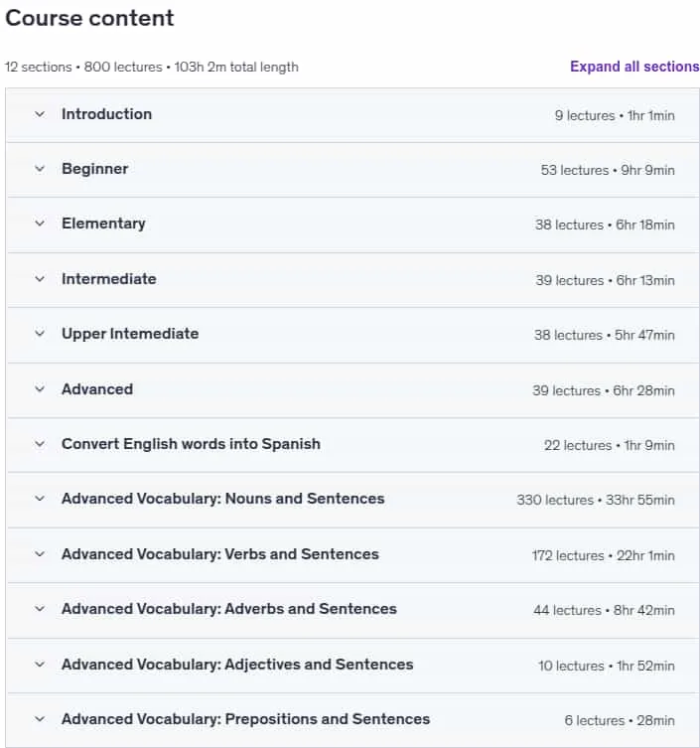Click Expand all sections link
Image resolution: width=700 pixels, height=748 pixels.
click(634, 67)
